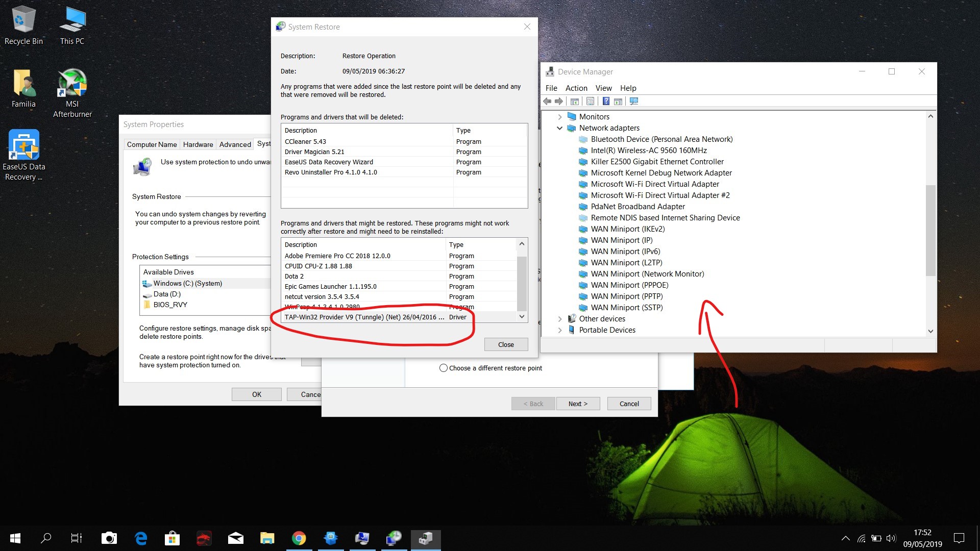Screen dimensions: 980x551
Task: Click the Properties toolbar icon in Device Manager
Action: click(590, 101)
